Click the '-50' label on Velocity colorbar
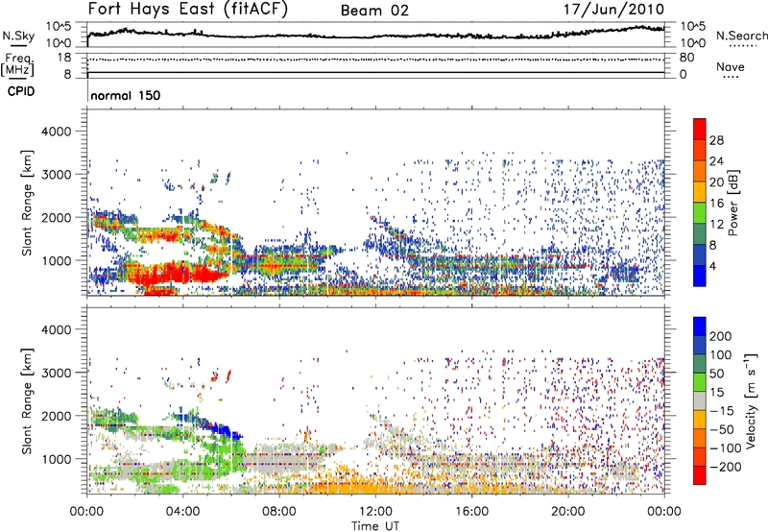The image size is (768, 532). 722,429
